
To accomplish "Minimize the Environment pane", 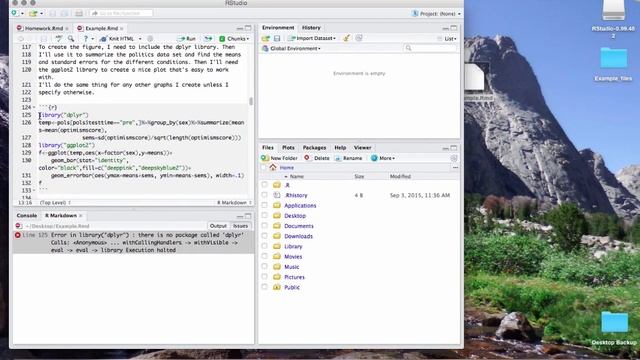I will pyautogui.click(x=445, y=28).
